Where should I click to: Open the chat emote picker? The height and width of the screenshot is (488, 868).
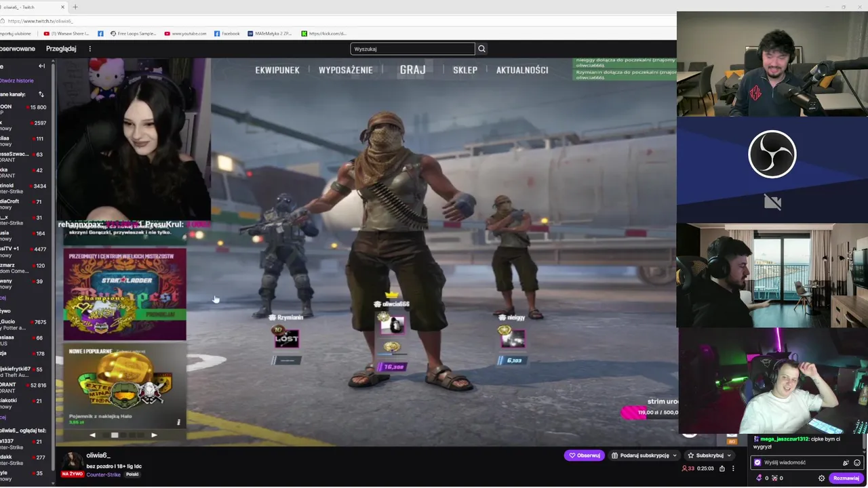[857, 462]
